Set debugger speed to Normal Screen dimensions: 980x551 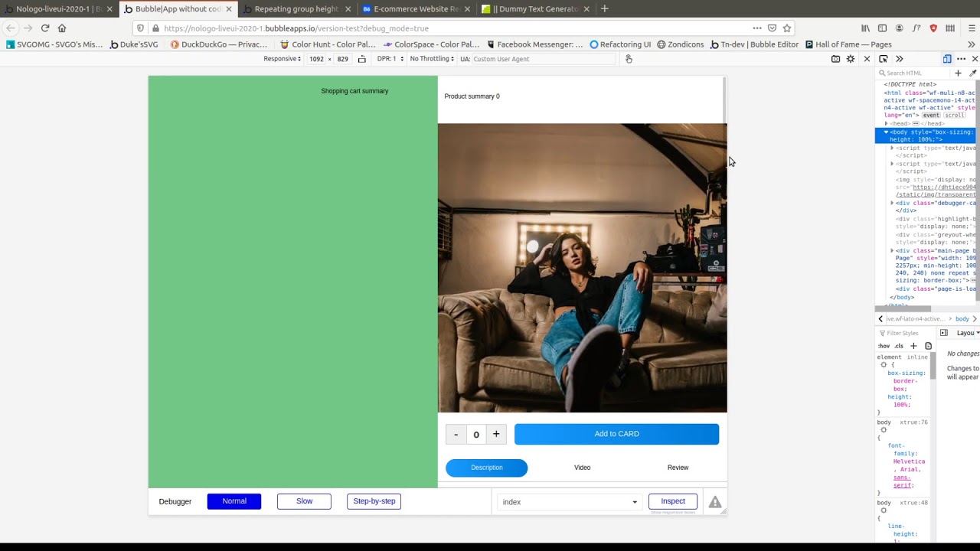point(234,501)
